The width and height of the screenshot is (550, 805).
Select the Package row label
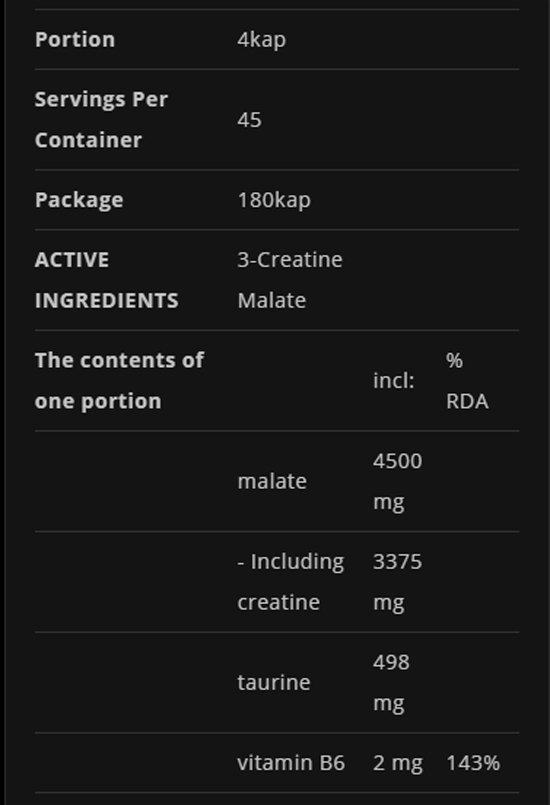(79, 200)
